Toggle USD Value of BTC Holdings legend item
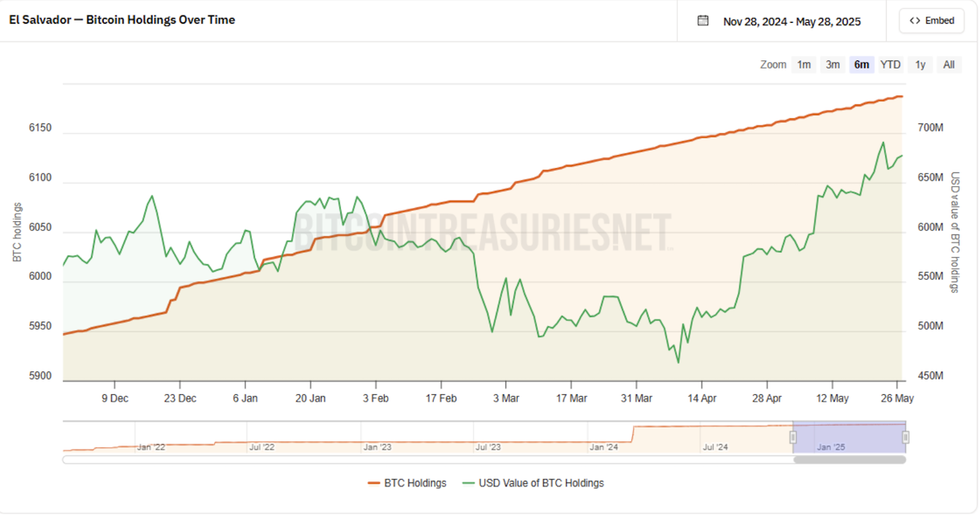This screenshot has height=515, width=980. tap(532, 483)
